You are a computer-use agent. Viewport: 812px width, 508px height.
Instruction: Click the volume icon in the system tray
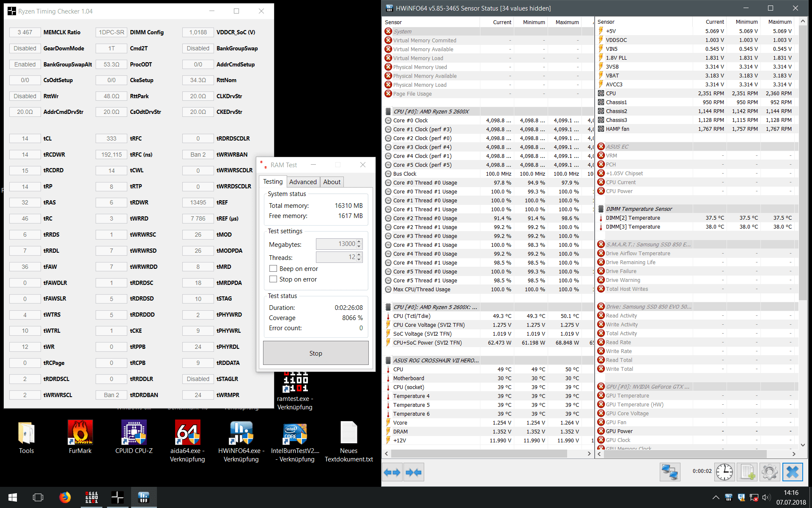[x=766, y=497]
